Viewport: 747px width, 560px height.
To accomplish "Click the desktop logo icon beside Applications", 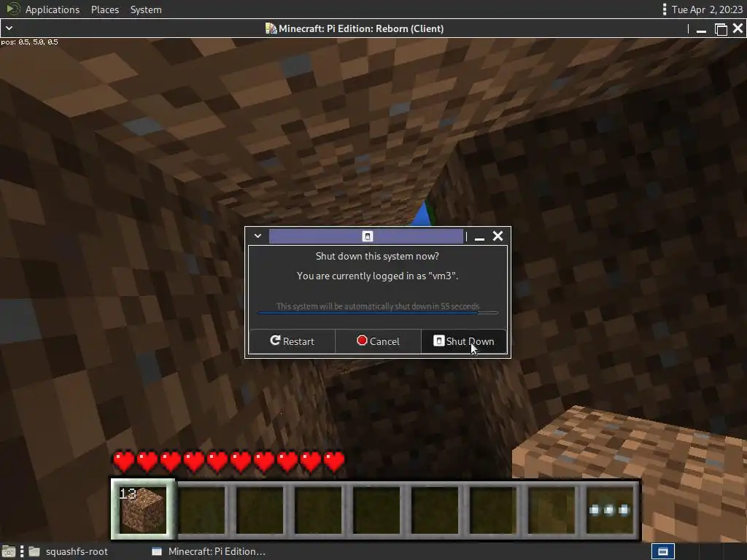I will [x=13, y=9].
